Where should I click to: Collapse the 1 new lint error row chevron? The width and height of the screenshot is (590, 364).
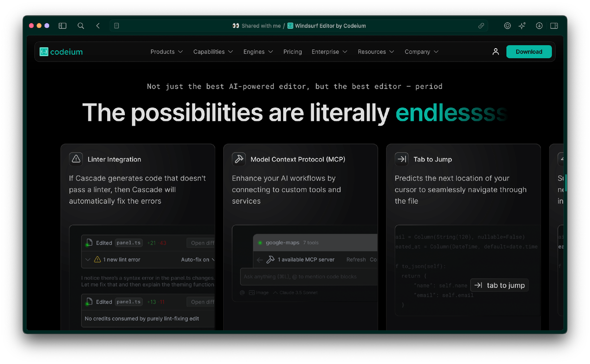point(88,259)
